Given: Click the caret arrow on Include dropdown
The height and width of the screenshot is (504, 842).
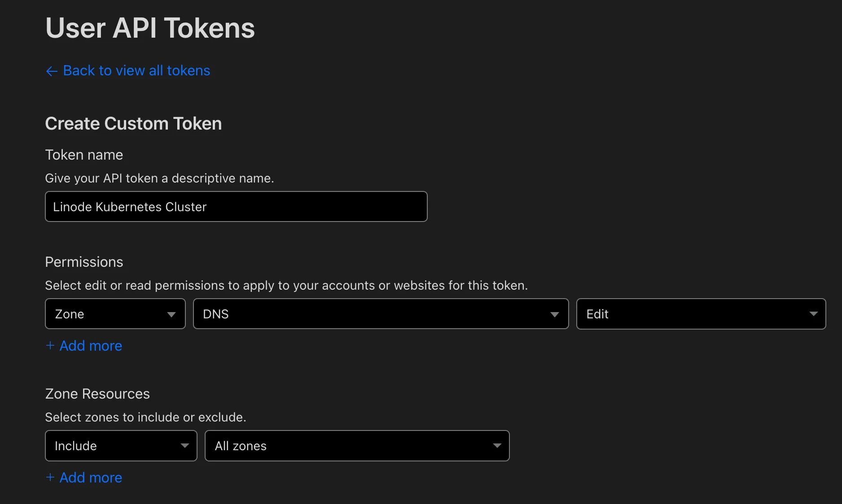Looking at the screenshot, I should click(x=184, y=446).
